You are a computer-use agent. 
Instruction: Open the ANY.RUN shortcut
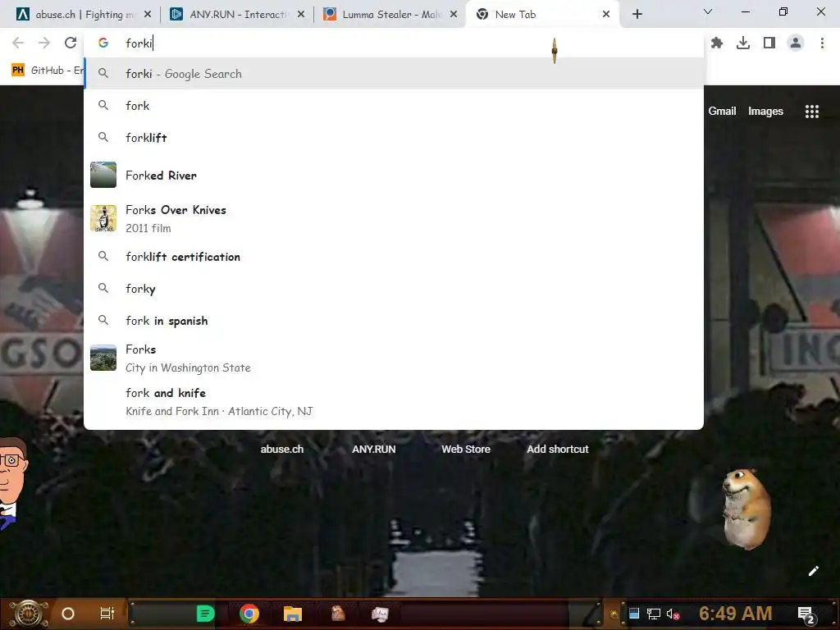pyautogui.click(x=373, y=449)
